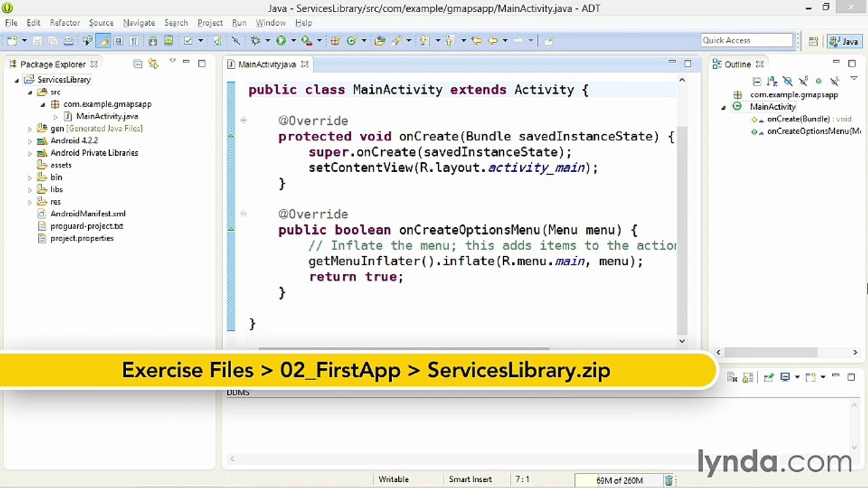Click the Open Perspective icon
Screen dimensions: 868x488
pyautogui.click(x=813, y=41)
